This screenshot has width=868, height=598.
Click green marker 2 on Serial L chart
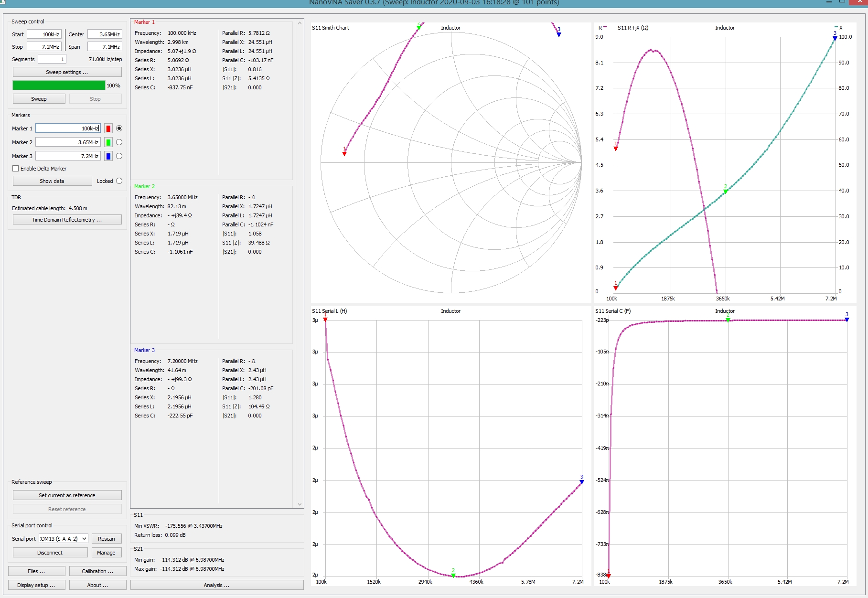tap(453, 575)
